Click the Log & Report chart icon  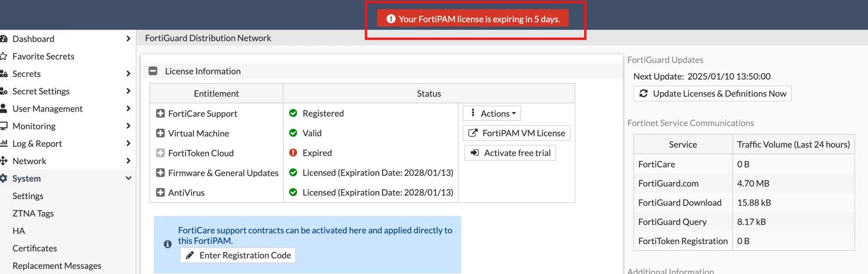[3, 143]
